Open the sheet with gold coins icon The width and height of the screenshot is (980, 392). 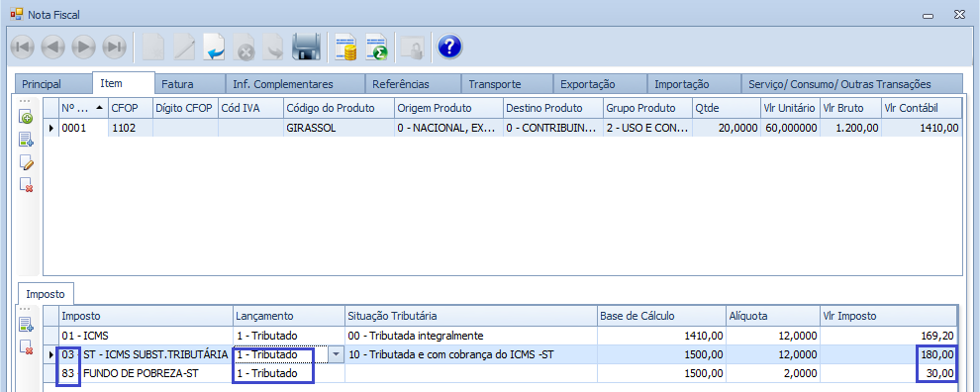pos(345,48)
